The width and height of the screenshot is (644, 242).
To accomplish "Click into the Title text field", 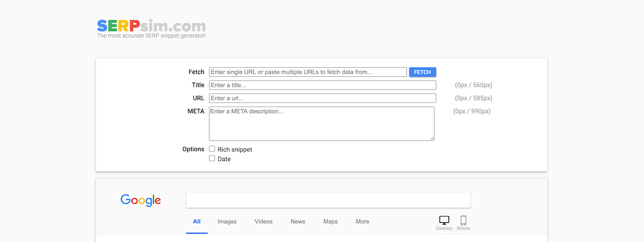I will point(322,85).
